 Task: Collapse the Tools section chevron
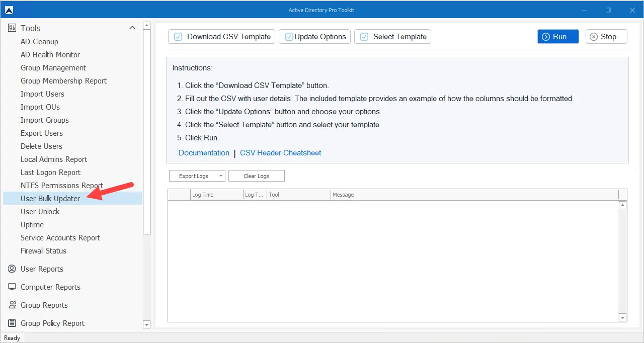point(132,28)
